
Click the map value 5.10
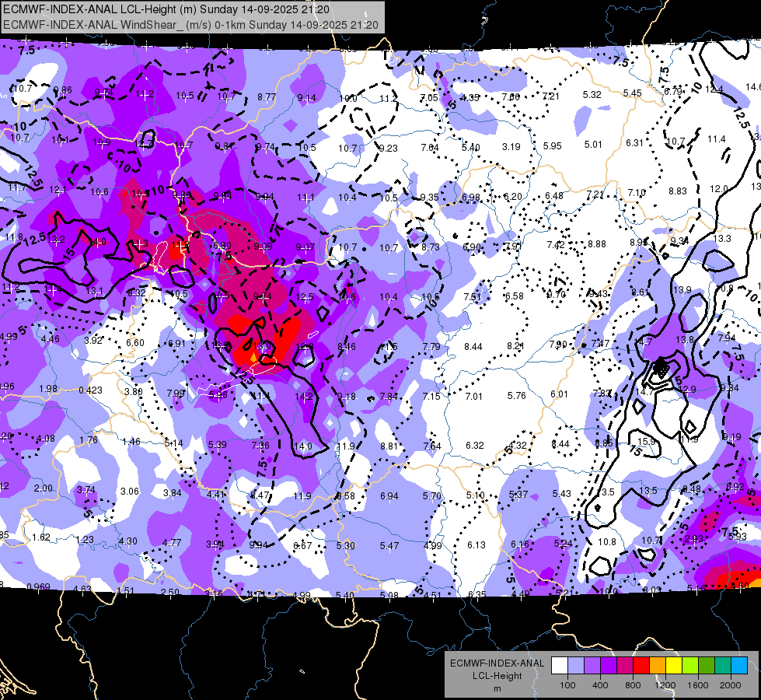click(475, 495)
